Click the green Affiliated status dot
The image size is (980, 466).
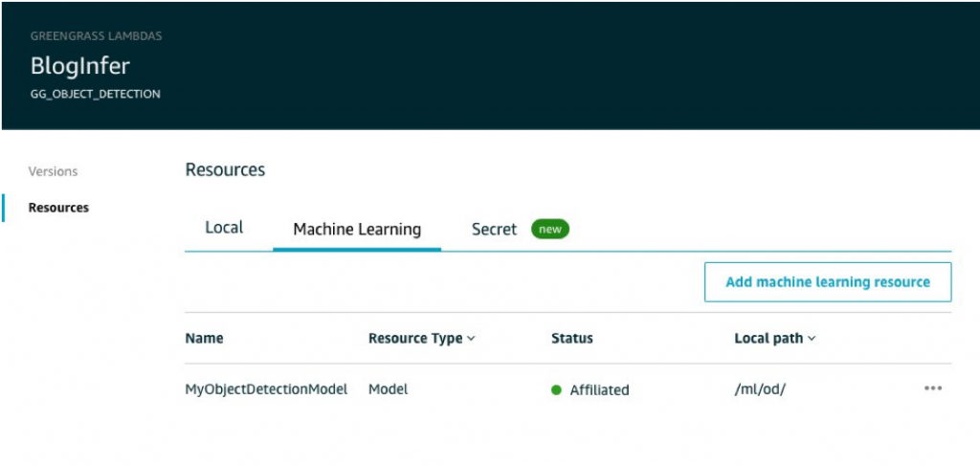click(556, 389)
